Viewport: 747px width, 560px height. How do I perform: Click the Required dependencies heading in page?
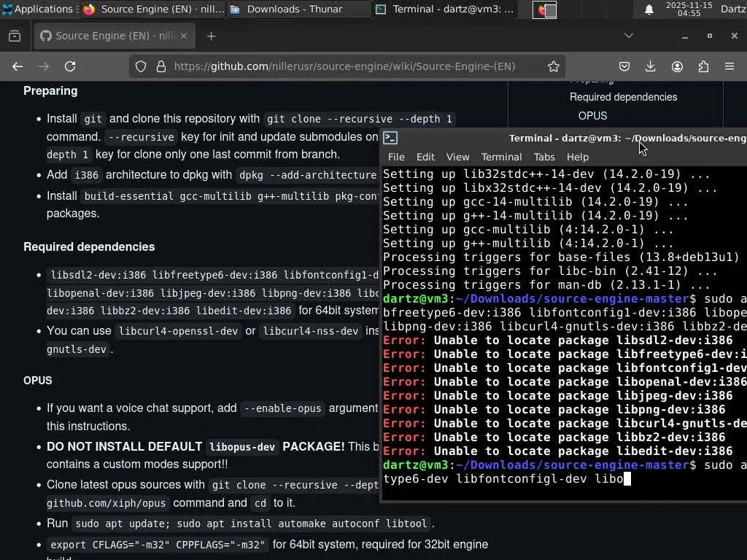(x=89, y=246)
